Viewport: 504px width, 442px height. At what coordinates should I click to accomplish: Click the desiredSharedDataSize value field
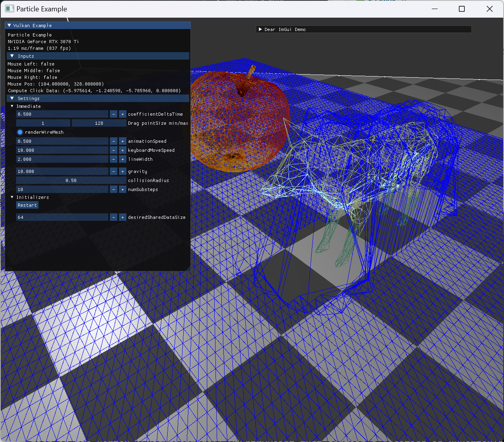[x=62, y=217]
